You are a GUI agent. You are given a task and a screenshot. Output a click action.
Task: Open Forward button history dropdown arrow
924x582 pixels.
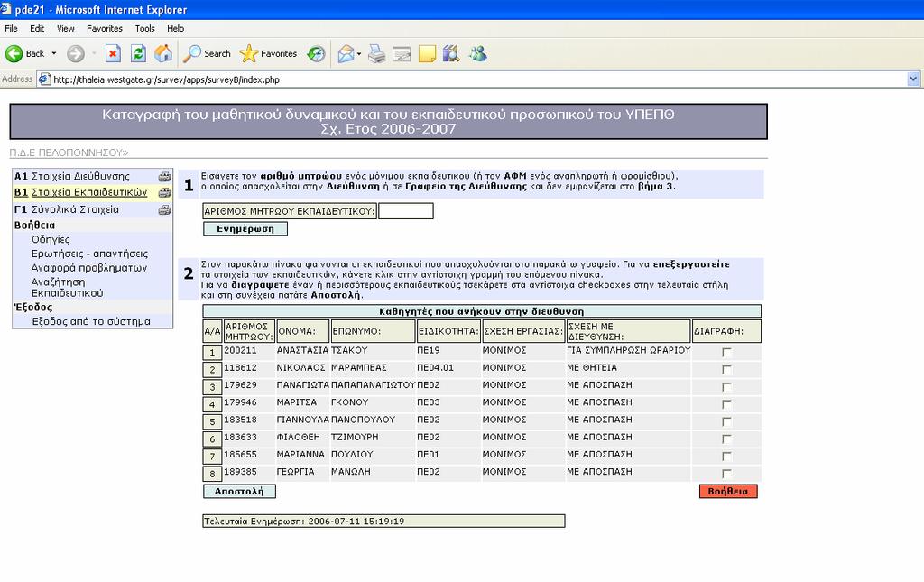pyautogui.click(x=94, y=53)
